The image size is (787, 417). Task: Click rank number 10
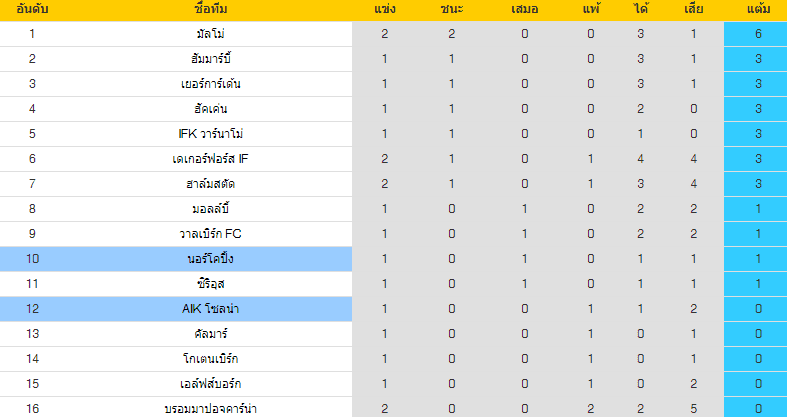(32, 259)
